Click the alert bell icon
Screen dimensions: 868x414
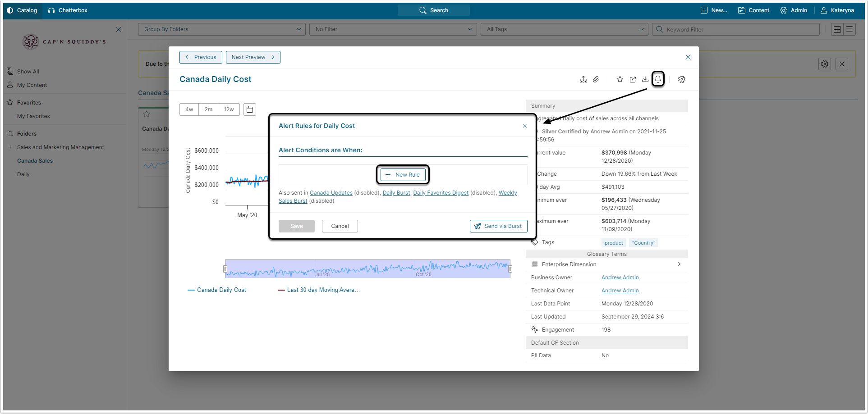pyautogui.click(x=658, y=79)
